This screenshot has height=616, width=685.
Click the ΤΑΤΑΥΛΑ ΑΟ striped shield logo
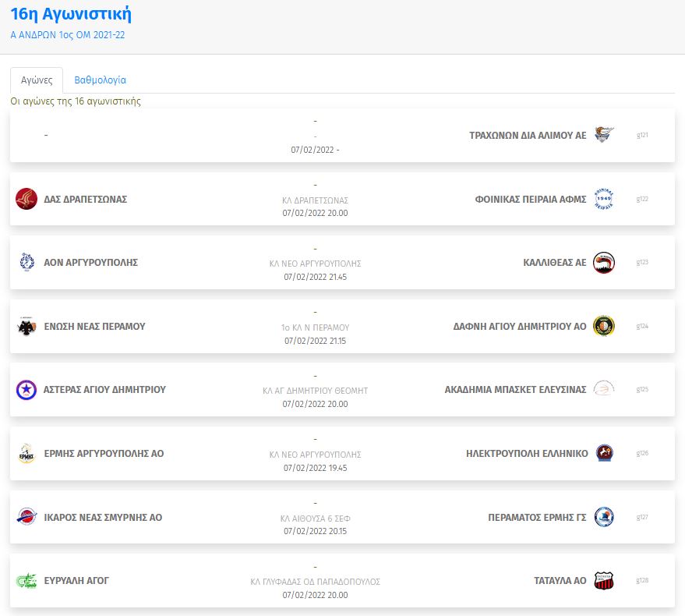tap(603, 581)
